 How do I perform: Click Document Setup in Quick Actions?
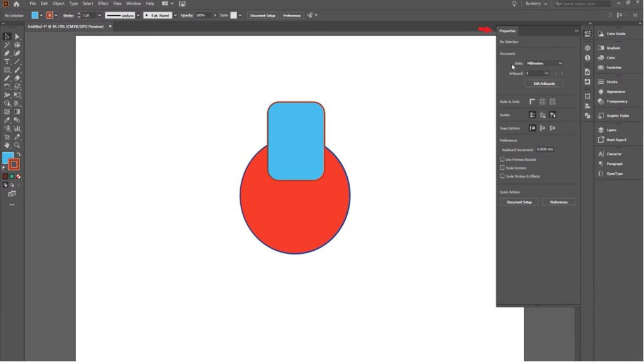point(519,202)
